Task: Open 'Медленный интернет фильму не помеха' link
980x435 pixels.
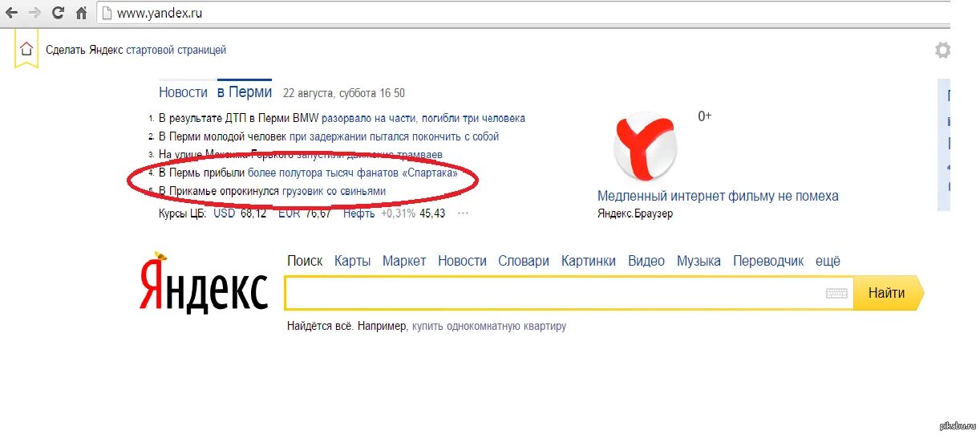Action: coord(718,196)
